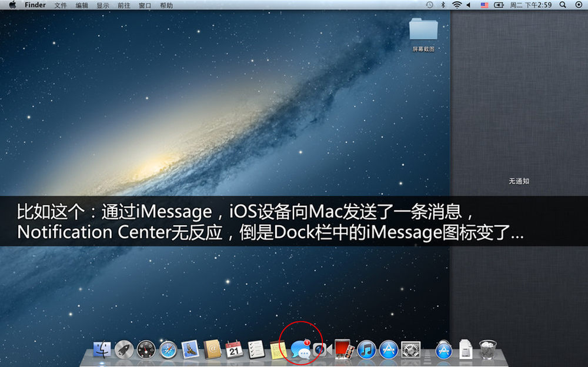Open Dashboard gauge icon in Dock

pos(146,350)
